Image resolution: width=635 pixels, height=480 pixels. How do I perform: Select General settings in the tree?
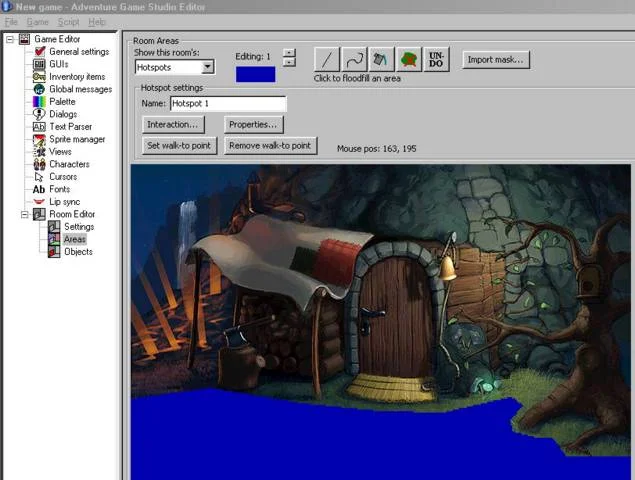click(79, 52)
